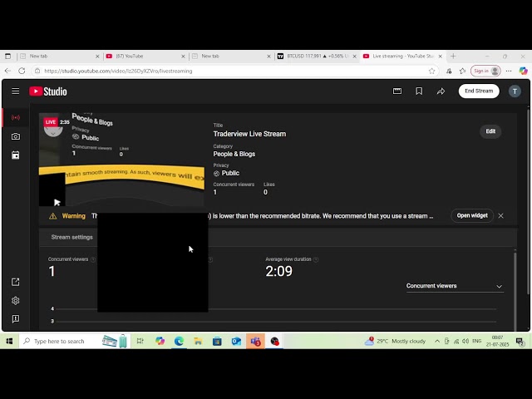
Task: Open the browser extensions icon
Action: tap(449, 71)
